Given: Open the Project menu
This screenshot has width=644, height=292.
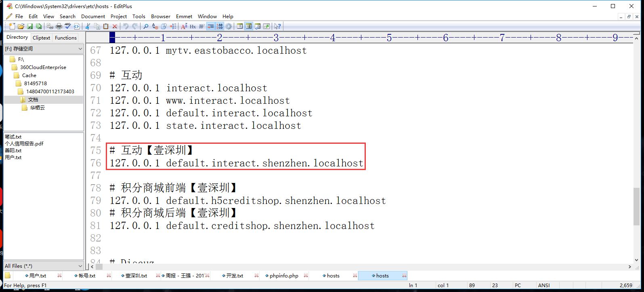Looking at the screenshot, I should [x=119, y=17].
